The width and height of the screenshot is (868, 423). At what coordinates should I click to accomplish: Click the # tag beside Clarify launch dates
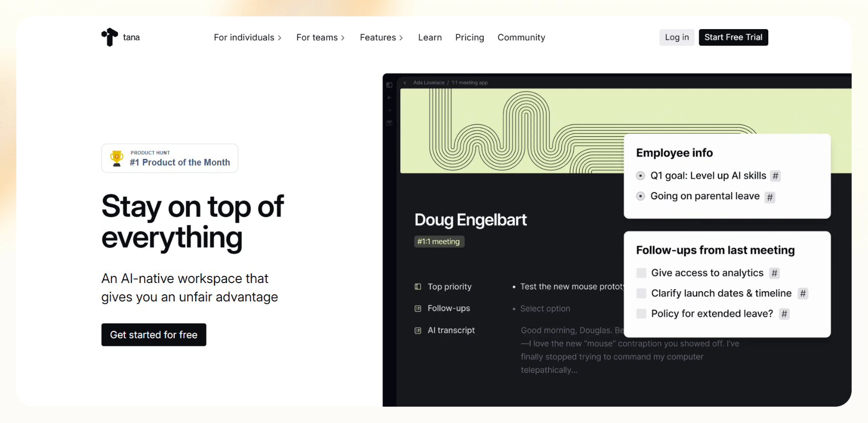click(803, 294)
